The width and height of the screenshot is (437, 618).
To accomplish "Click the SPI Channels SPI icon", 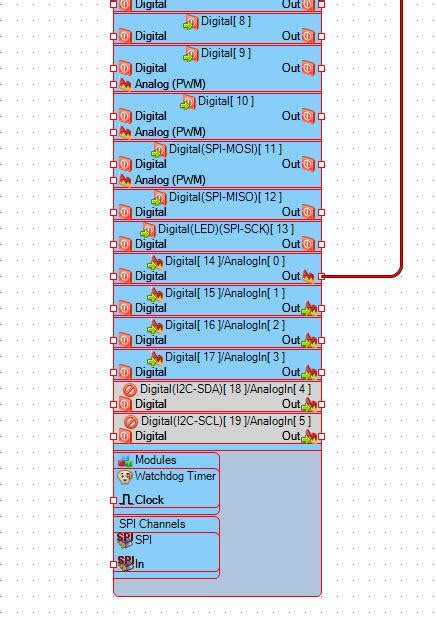I will point(125,540).
